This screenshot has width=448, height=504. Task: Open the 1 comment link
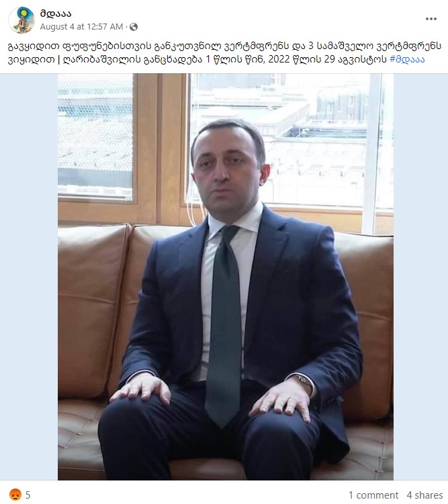(x=373, y=495)
